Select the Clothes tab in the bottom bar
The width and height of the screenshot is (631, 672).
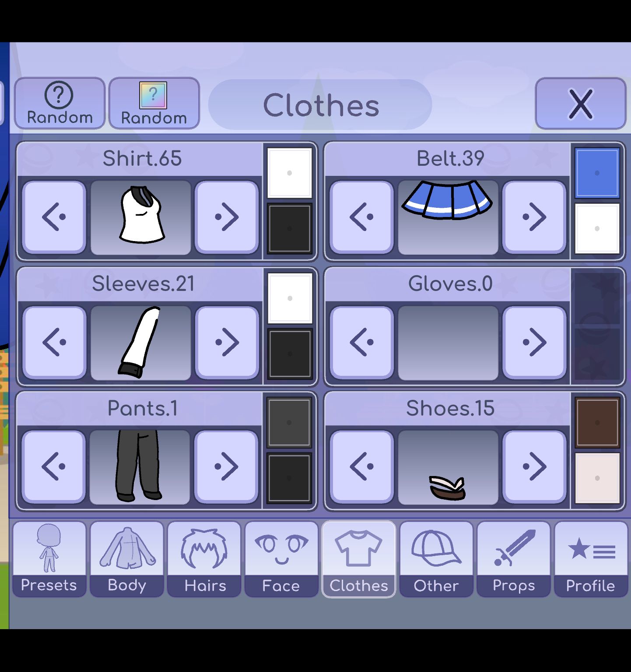click(359, 559)
